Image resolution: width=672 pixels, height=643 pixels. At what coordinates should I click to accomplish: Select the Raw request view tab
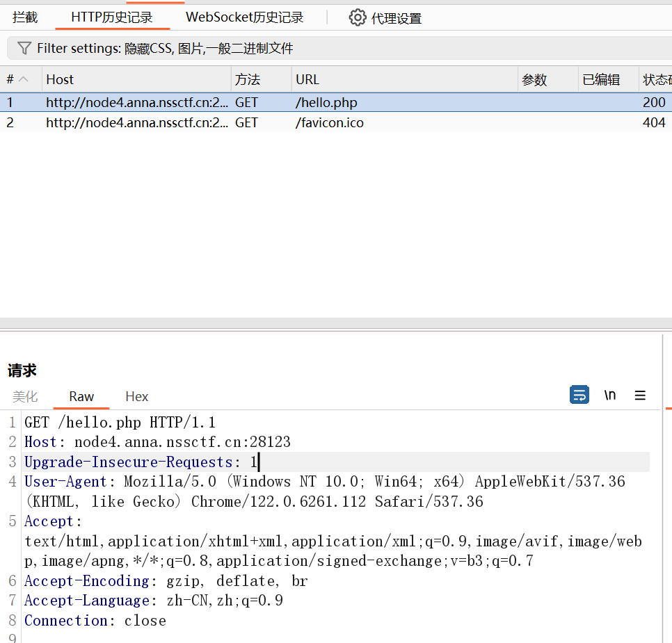pos(81,396)
